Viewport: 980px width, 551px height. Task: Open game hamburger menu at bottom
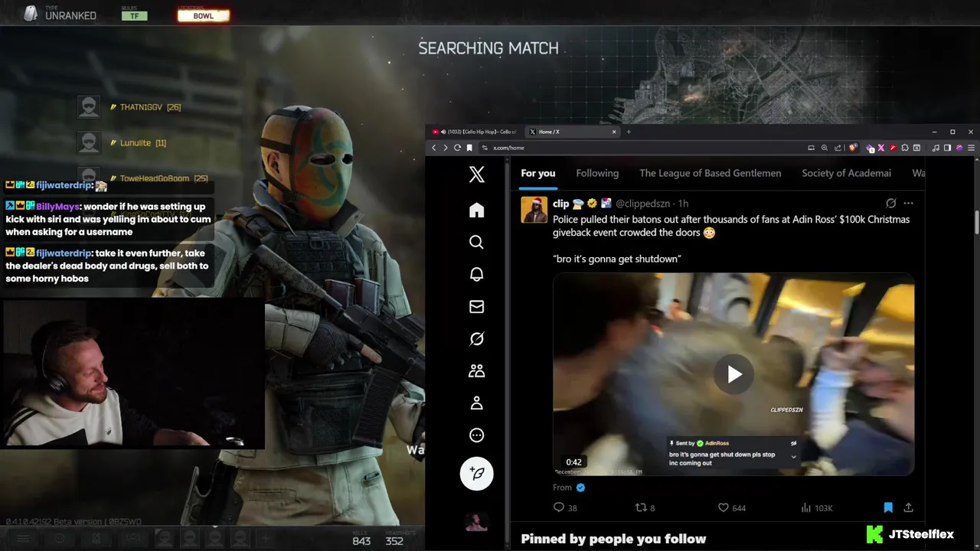click(x=23, y=538)
